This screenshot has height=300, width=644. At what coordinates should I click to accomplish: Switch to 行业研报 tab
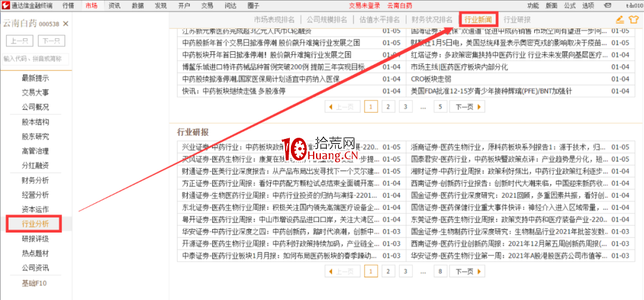tap(517, 19)
